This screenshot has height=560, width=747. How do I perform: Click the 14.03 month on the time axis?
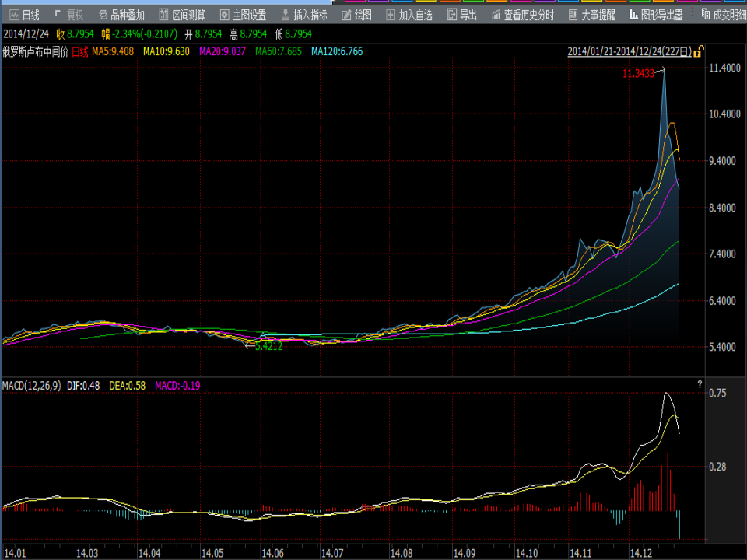click(x=87, y=553)
